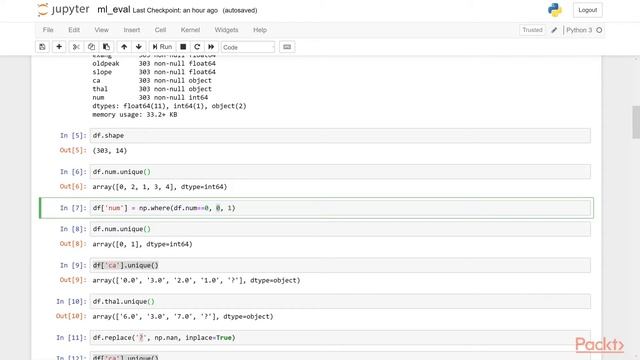Open the Edit menu
Viewport: 640px width, 360px height.
pyautogui.click(x=74, y=30)
